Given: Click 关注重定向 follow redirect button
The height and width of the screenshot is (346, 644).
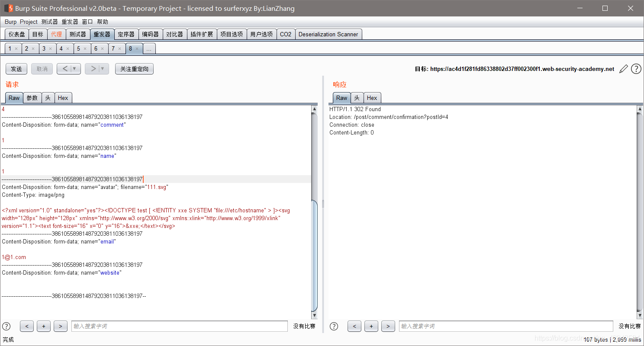Looking at the screenshot, I should click(134, 69).
